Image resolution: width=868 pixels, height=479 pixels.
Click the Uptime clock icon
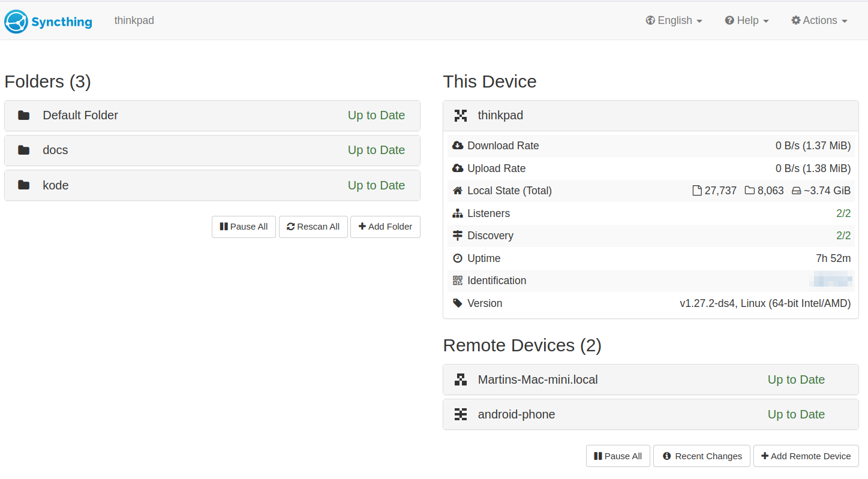click(x=458, y=258)
